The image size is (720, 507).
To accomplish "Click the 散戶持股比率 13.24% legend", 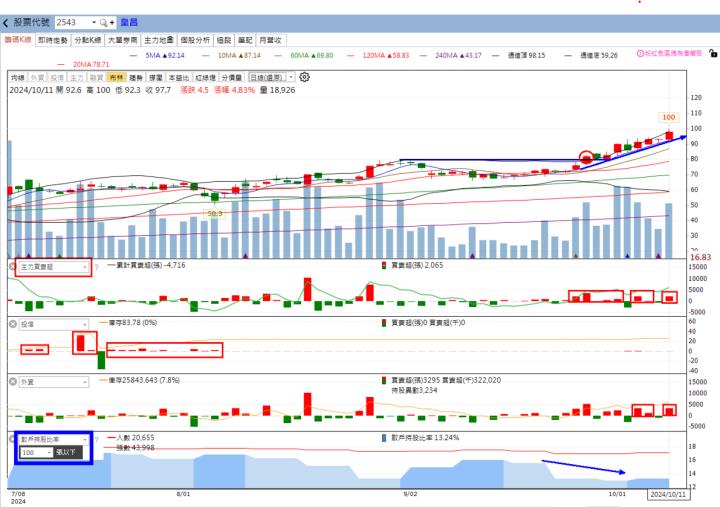I will point(425,438).
